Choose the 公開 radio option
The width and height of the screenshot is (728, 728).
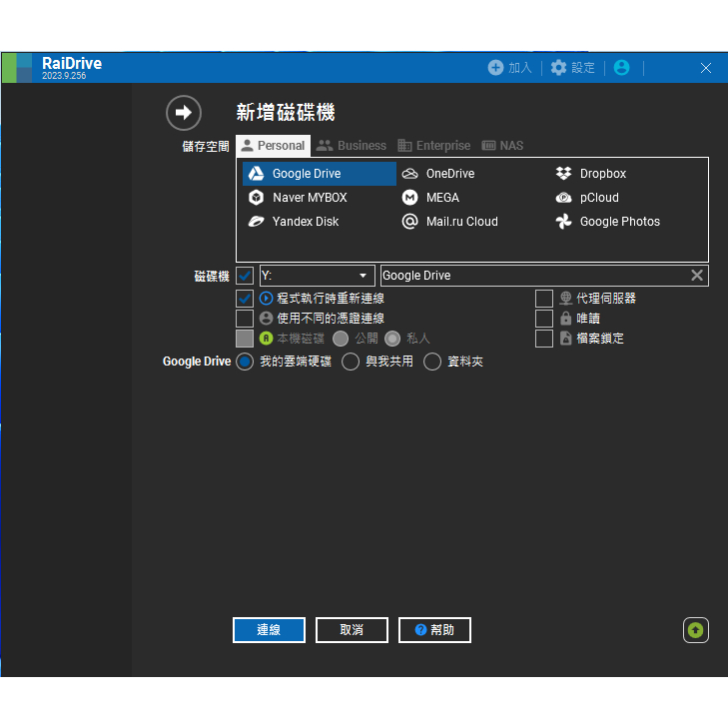341,339
